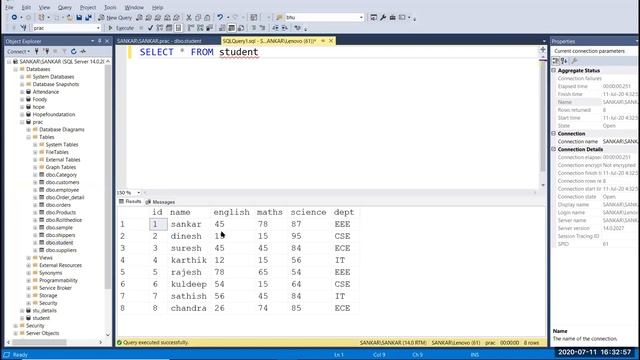Click the navigate Back circular arrow icon
Viewport: 640px width, 360px height.
tap(14, 18)
